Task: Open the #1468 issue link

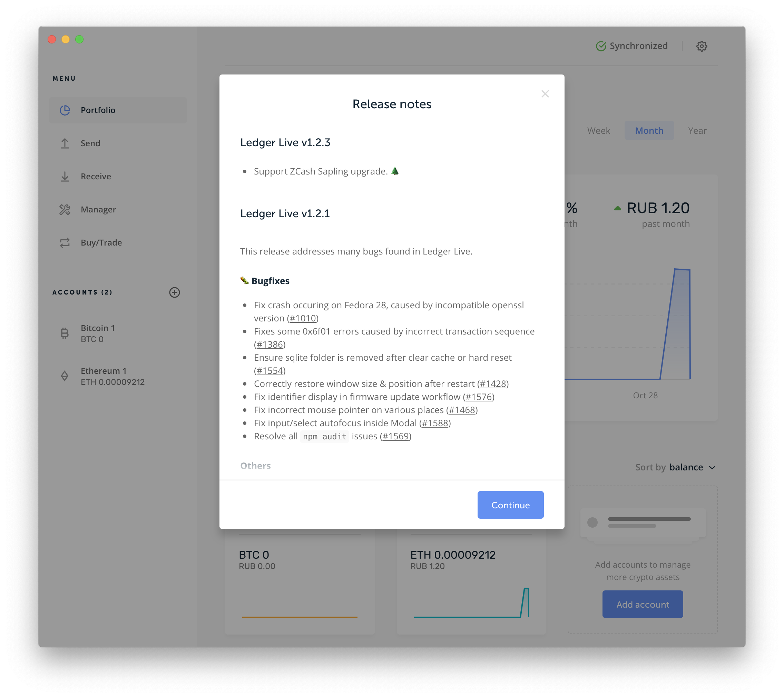Action: click(x=462, y=410)
